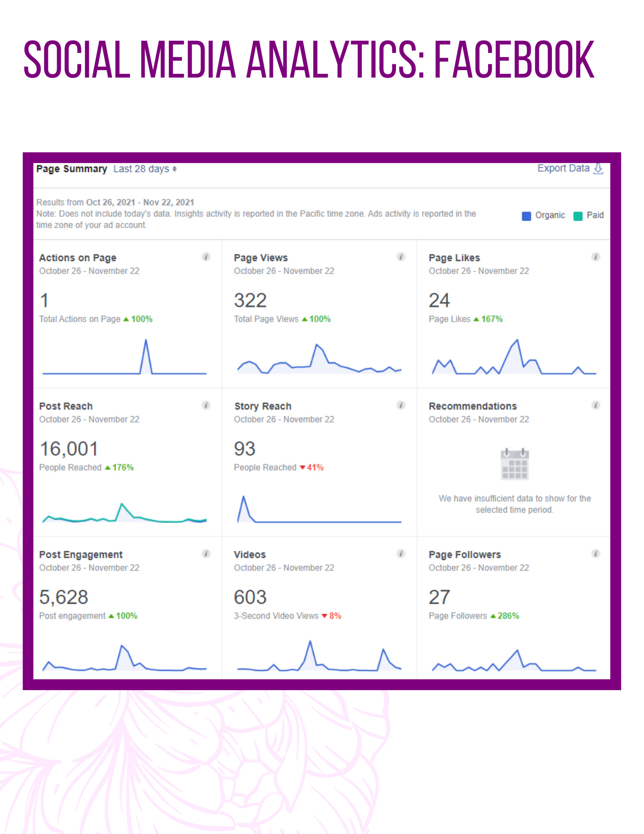Click the Page Views info icon
644x834 pixels.
401,257
